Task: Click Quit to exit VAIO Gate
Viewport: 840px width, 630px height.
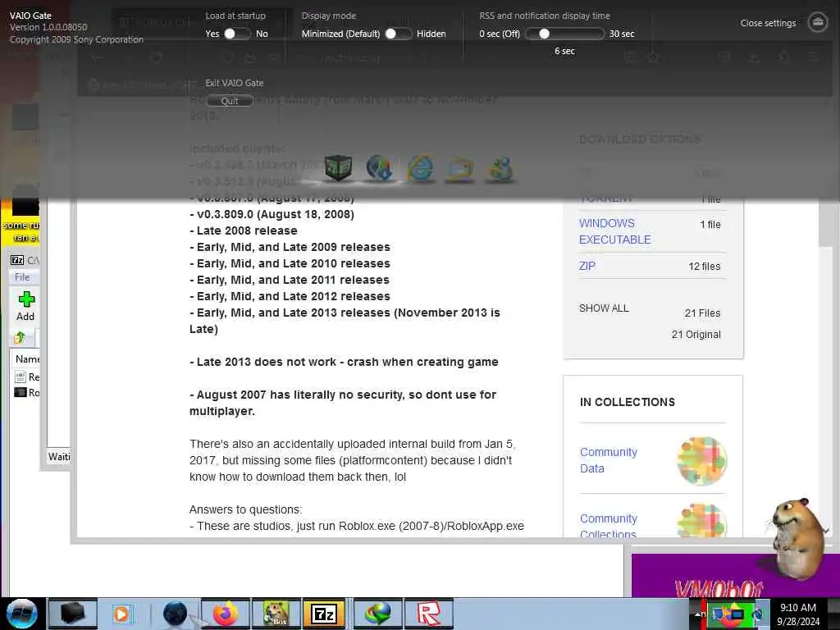Action: click(x=230, y=101)
